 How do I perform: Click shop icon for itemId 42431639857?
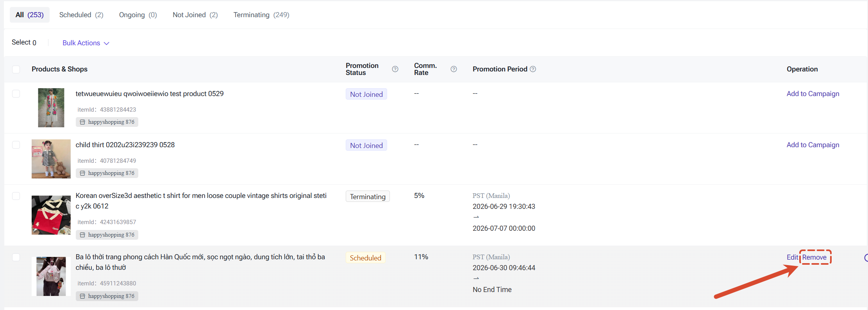pyautogui.click(x=82, y=235)
